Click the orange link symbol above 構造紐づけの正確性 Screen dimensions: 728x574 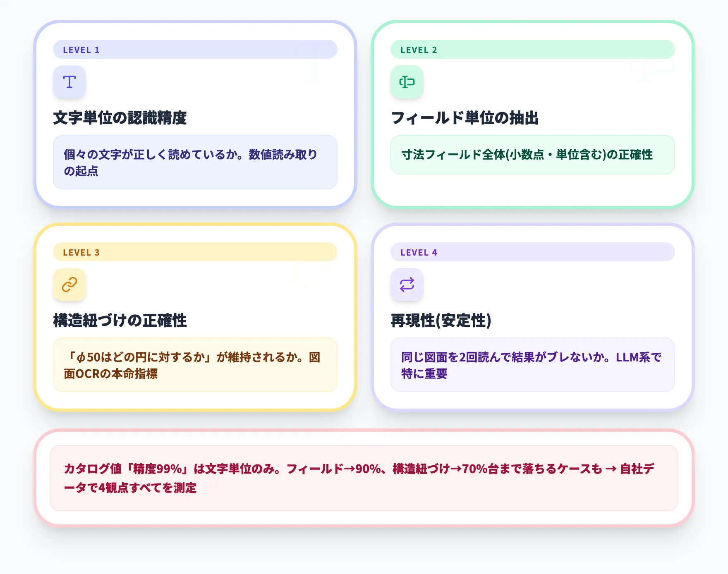tap(69, 284)
